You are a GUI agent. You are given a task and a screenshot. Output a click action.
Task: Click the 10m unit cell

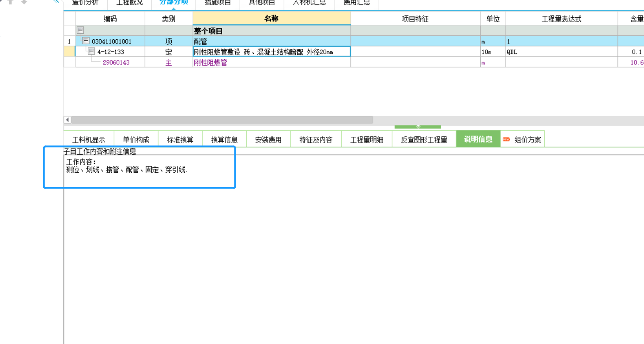point(493,52)
